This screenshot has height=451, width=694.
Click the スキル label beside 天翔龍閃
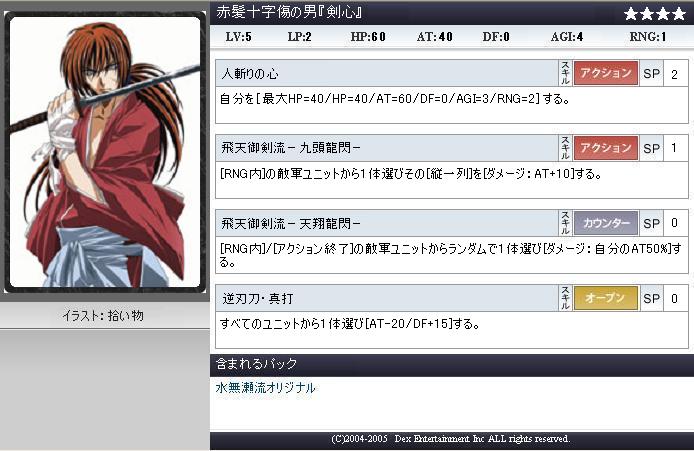pyautogui.click(x=565, y=223)
